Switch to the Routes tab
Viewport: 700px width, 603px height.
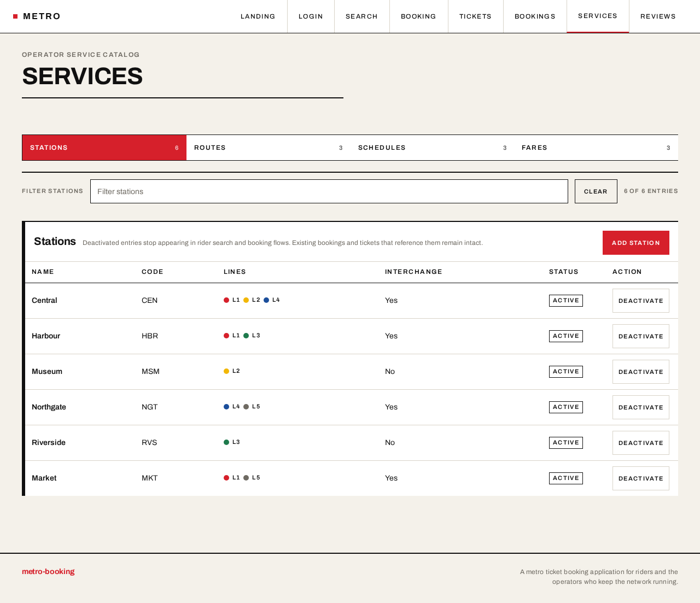coord(269,148)
